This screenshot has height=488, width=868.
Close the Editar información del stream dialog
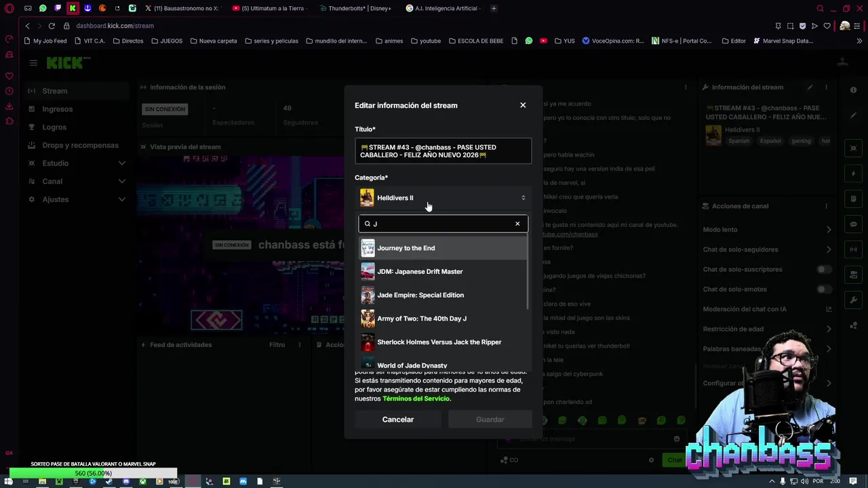tap(523, 105)
